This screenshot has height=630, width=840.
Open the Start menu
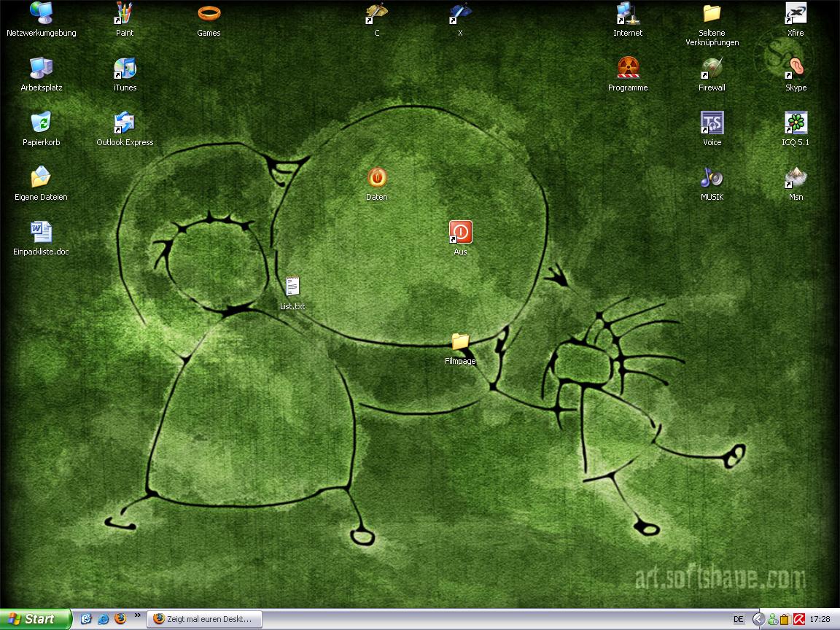click(35, 619)
